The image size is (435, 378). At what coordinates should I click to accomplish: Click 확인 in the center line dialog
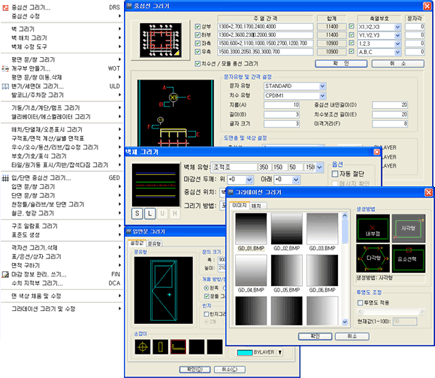tap(341, 64)
